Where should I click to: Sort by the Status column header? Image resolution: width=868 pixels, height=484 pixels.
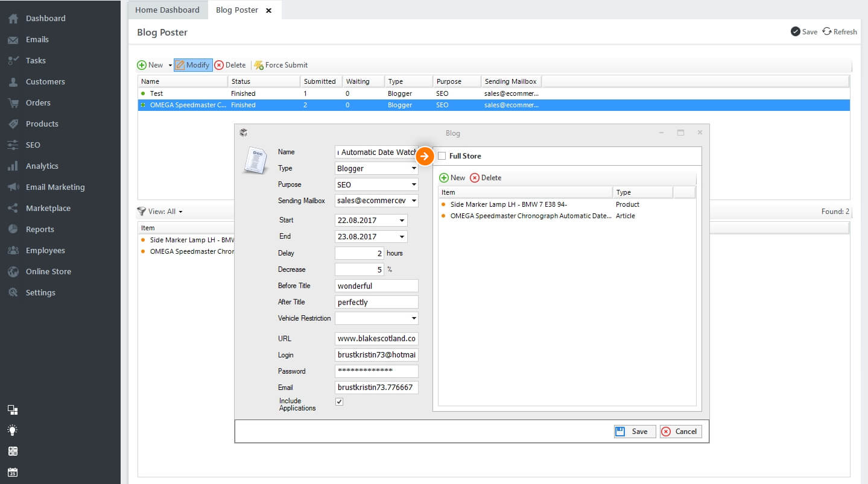tap(264, 81)
